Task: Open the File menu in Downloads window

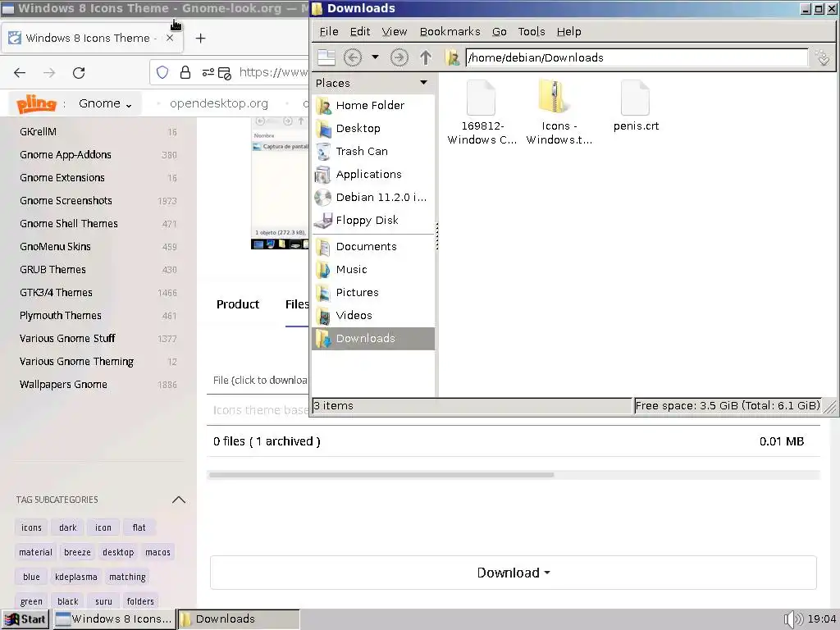Action: pos(328,32)
